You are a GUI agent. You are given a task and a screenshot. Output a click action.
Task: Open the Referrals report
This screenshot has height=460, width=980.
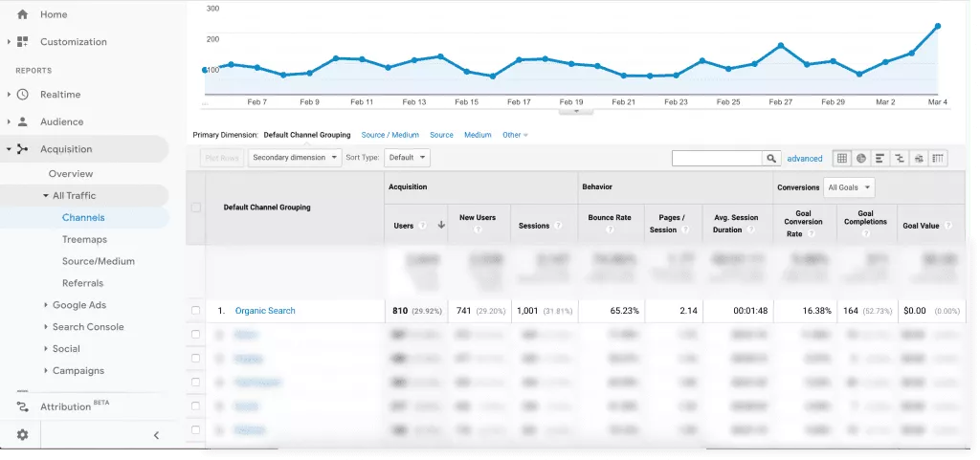click(x=82, y=283)
